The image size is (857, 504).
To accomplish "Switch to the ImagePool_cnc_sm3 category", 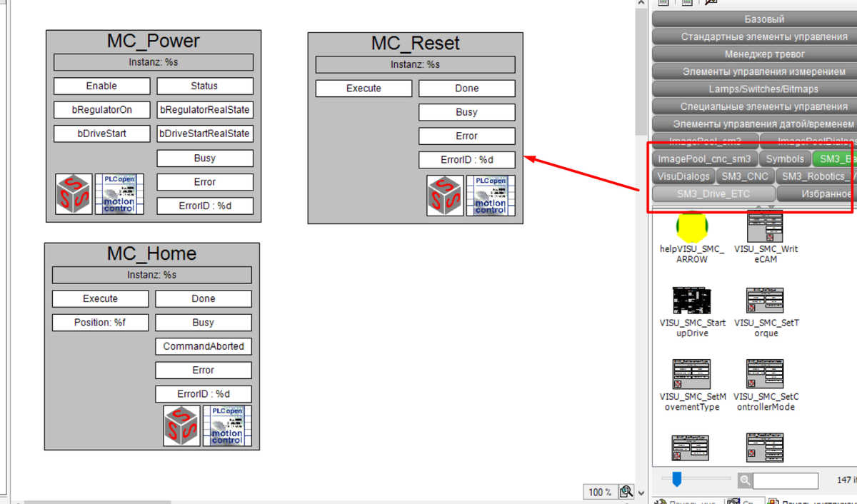I will click(704, 158).
